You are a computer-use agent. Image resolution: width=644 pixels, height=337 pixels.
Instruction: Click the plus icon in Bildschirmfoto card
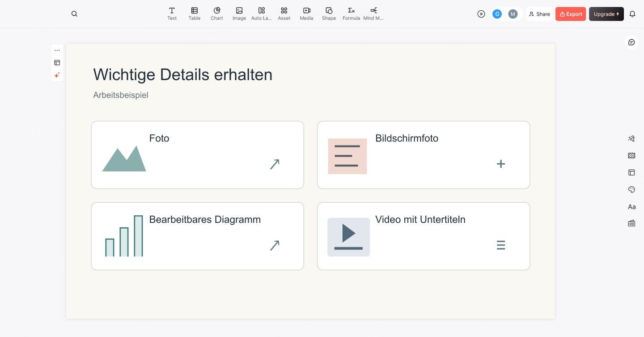501,164
